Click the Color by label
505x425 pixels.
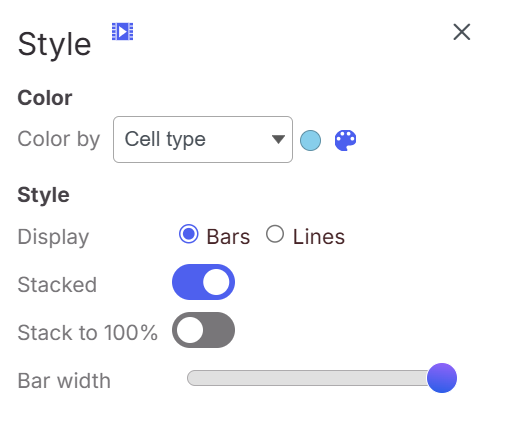click(x=59, y=139)
